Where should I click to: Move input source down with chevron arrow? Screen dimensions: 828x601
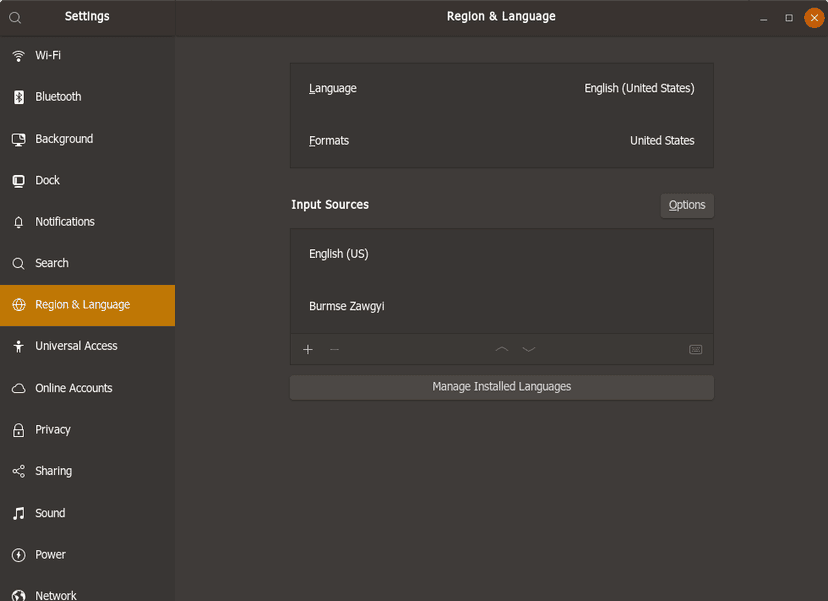(x=529, y=350)
